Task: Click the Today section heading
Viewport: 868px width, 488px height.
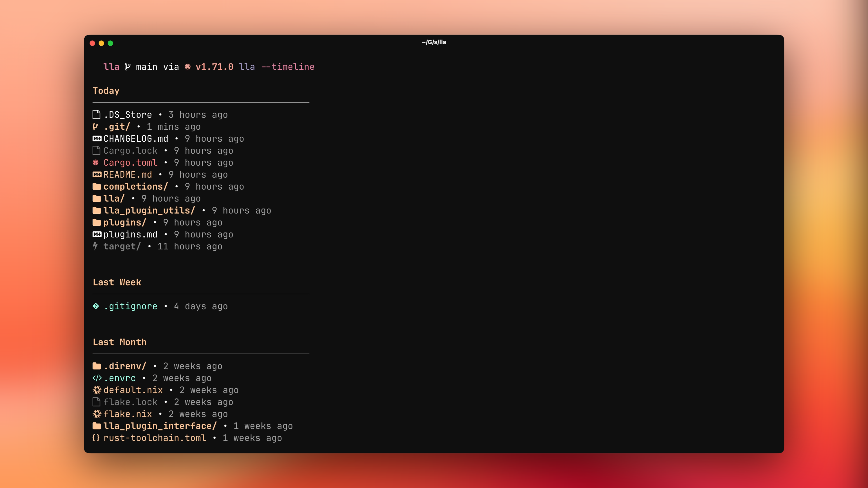Action: click(x=106, y=91)
